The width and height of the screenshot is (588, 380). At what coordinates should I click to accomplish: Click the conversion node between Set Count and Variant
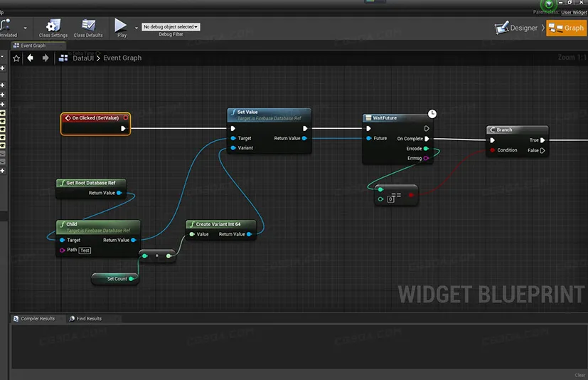coord(156,255)
